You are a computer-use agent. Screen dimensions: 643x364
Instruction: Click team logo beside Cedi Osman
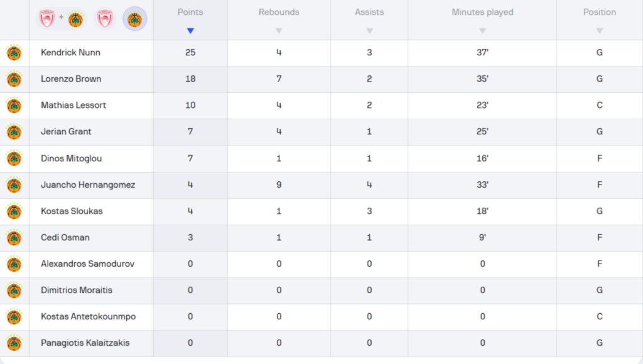pos(14,237)
